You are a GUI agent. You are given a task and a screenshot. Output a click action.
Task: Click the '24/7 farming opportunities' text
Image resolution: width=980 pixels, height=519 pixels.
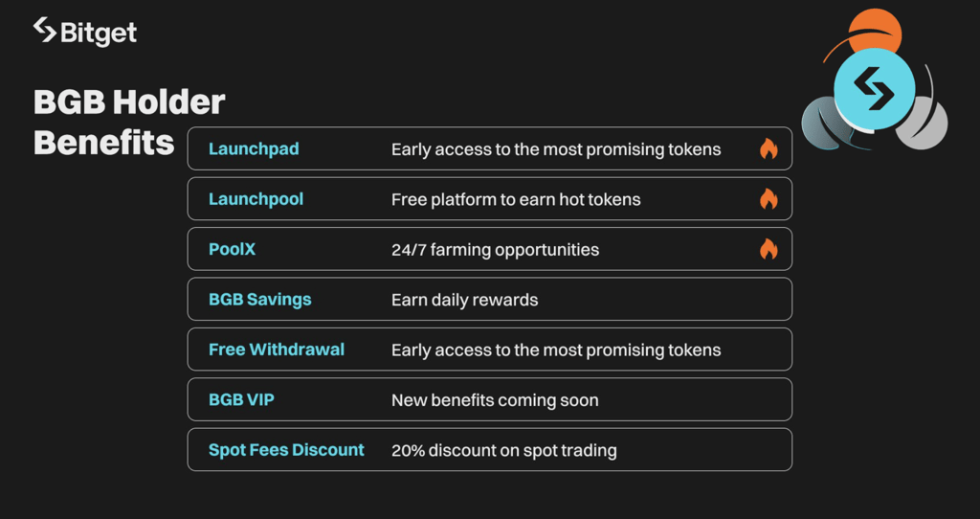(x=495, y=250)
